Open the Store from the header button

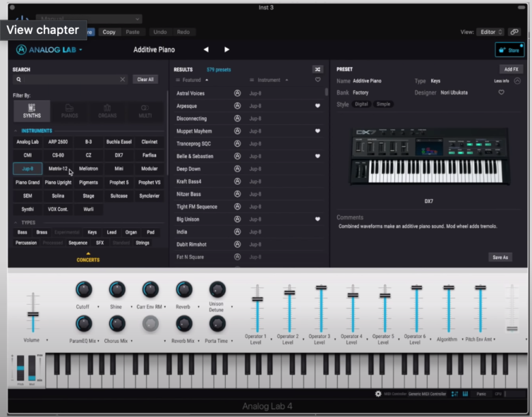[509, 50]
